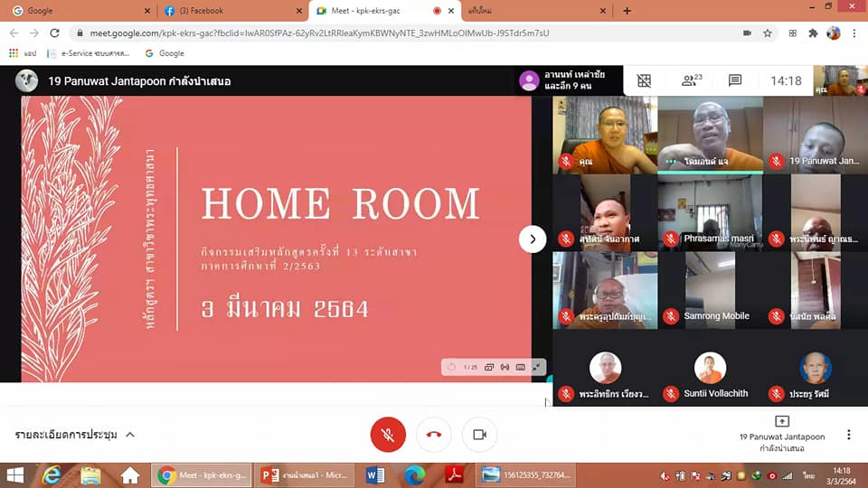Click the camera permission icon in the address bar
This screenshot has width=868, height=488.
(747, 33)
